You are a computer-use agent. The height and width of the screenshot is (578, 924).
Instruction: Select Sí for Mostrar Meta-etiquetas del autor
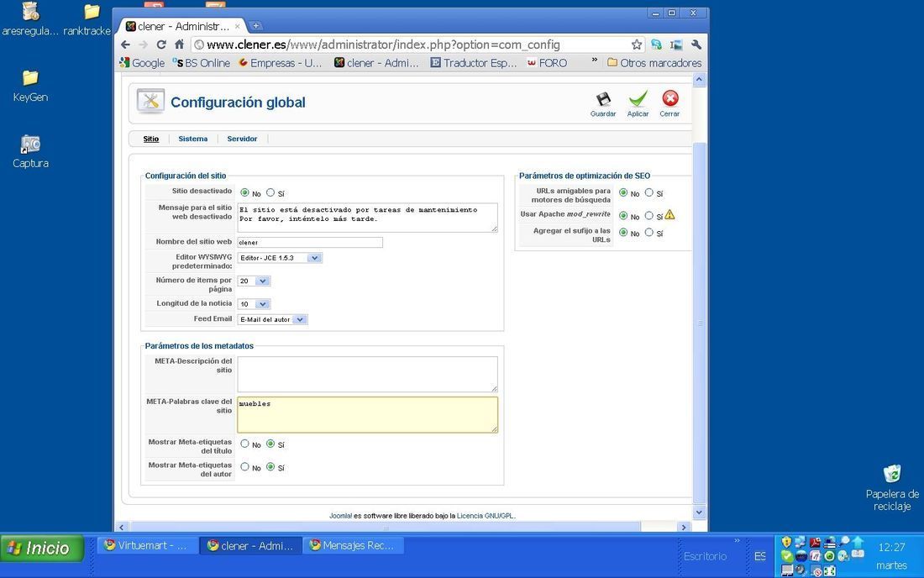[x=270, y=466]
